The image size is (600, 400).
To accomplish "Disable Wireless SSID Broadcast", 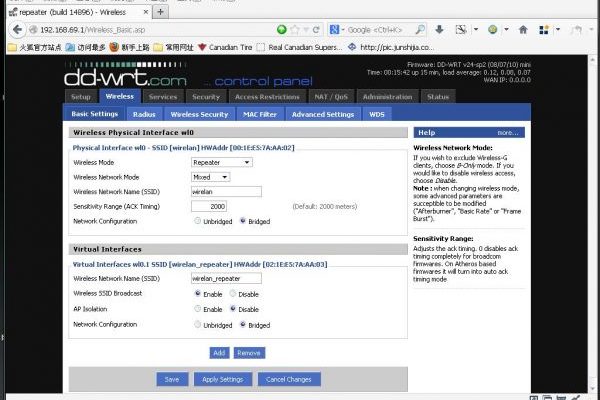I will click(x=233, y=294).
